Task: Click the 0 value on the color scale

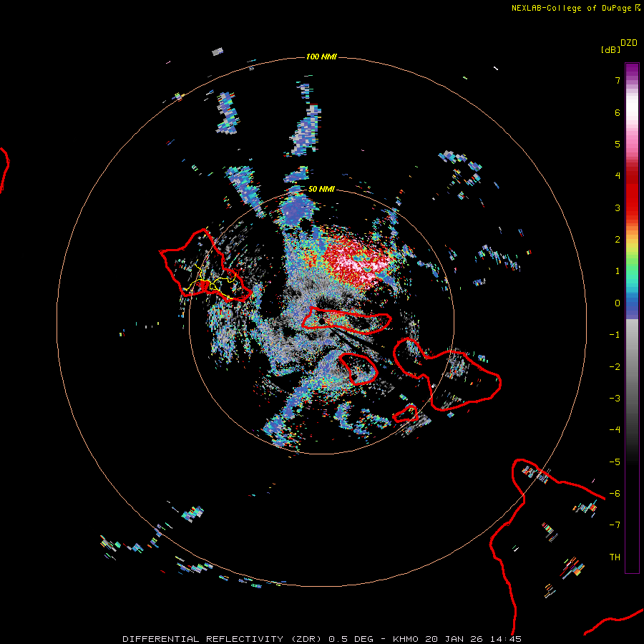Action: click(618, 303)
